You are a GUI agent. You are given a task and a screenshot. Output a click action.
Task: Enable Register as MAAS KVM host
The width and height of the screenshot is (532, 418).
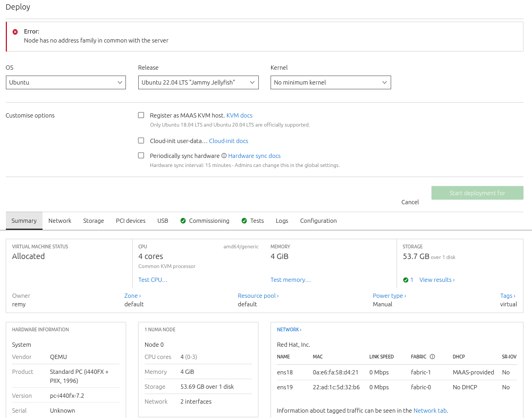[141, 115]
